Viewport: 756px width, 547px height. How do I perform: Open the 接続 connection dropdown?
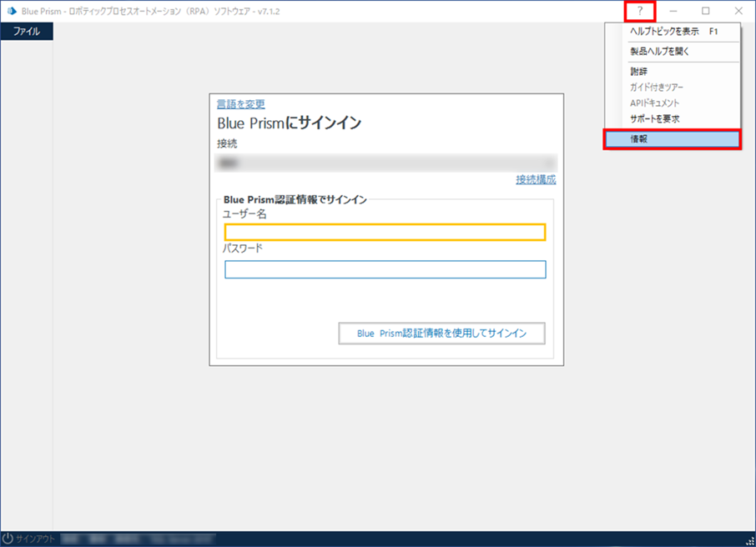pyautogui.click(x=386, y=163)
